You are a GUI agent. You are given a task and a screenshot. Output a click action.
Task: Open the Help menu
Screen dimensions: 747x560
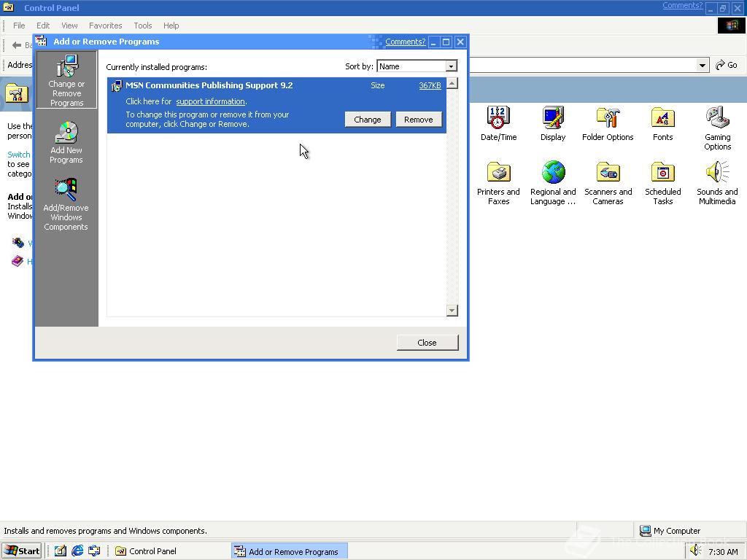(x=171, y=26)
